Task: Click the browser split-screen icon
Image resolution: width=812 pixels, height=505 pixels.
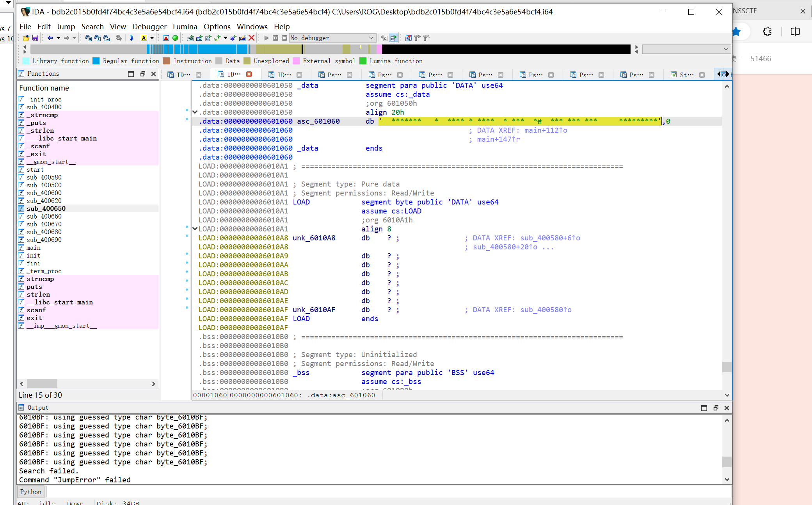Action: click(795, 32)
